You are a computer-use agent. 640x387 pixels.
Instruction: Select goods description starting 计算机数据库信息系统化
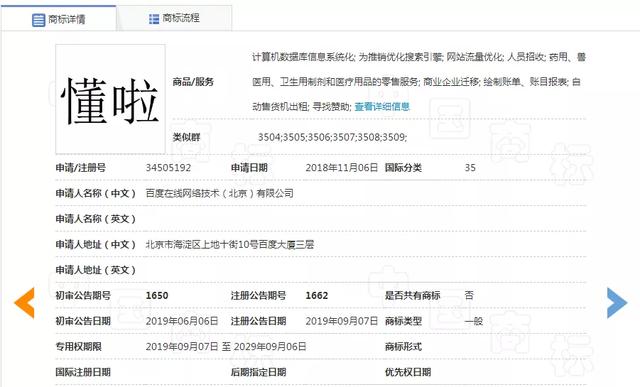419,82
